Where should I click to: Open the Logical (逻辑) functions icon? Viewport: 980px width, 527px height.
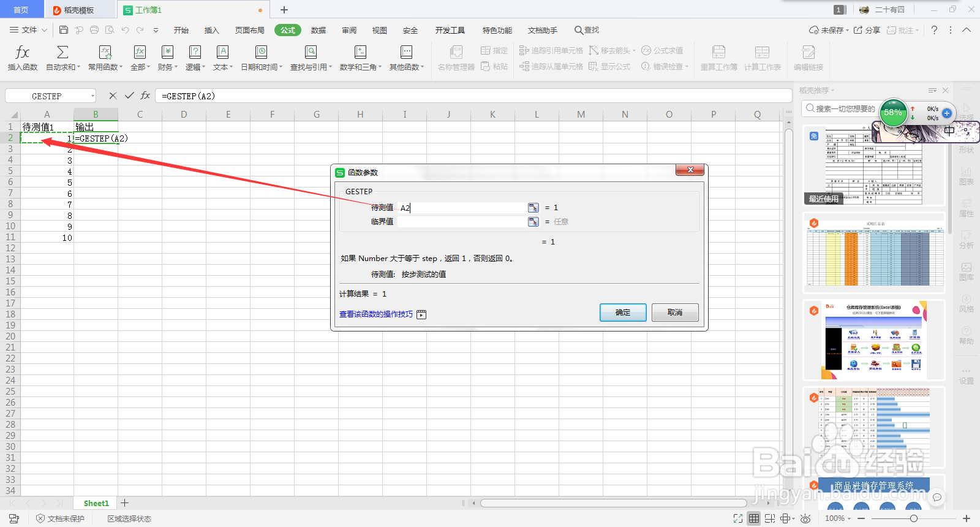(x=195, y=52)
